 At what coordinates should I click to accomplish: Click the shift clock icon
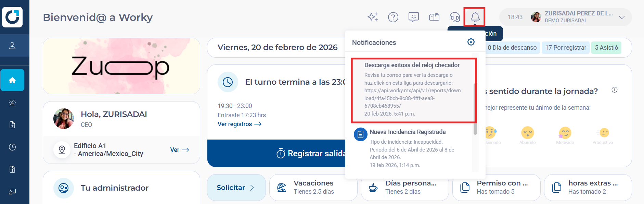point(228,82)
